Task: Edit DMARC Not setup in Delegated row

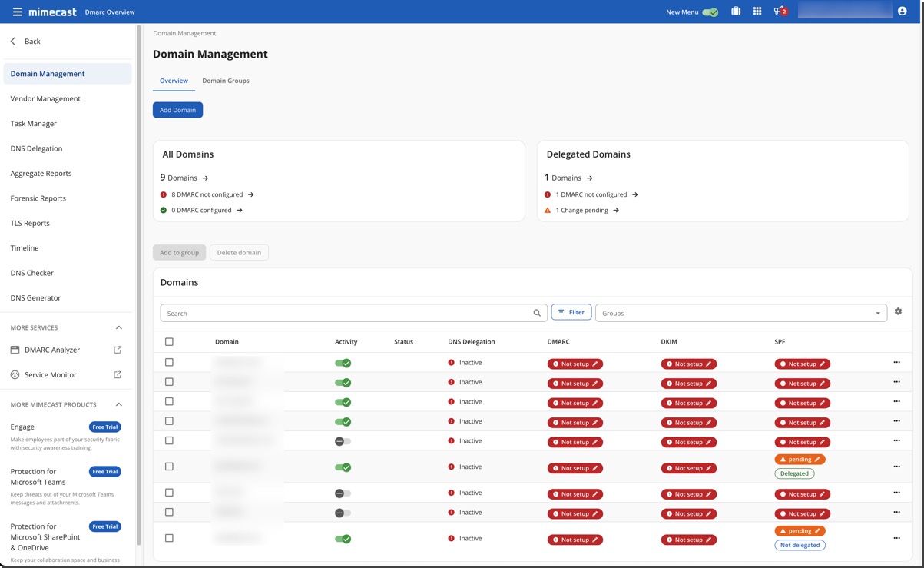Action: tap(595, 468)
